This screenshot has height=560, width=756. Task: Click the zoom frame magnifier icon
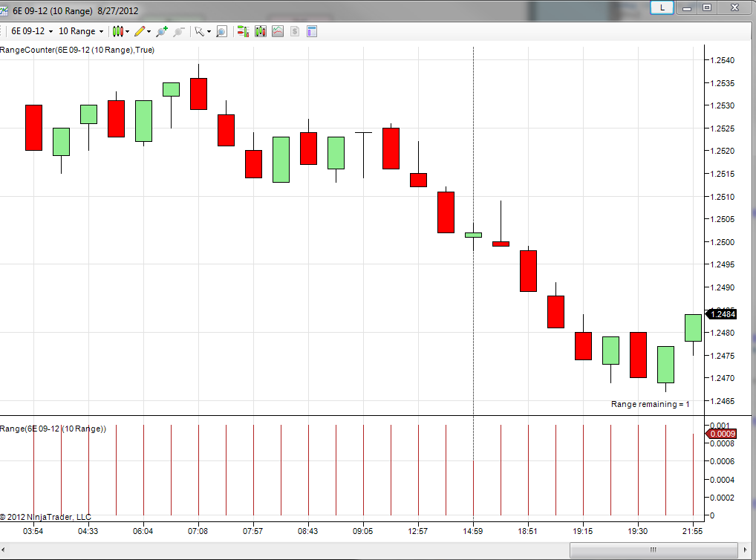coord(221,31)
